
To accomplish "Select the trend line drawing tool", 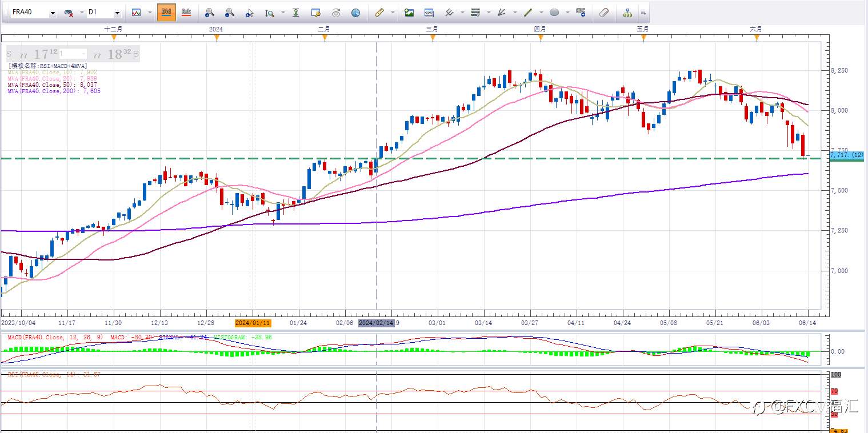I will click(528, 13).
